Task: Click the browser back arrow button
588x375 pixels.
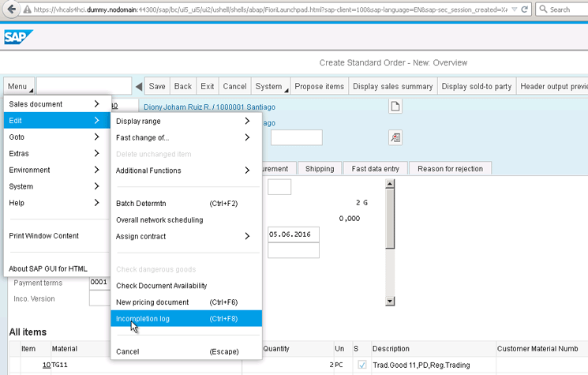Action: [x=11, y=9]
